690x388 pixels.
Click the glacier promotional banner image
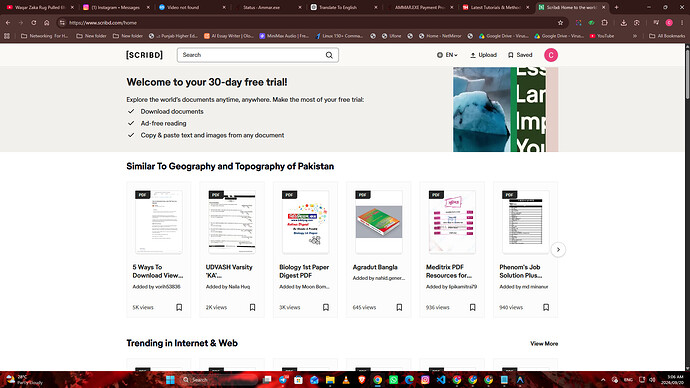(482, 110)
